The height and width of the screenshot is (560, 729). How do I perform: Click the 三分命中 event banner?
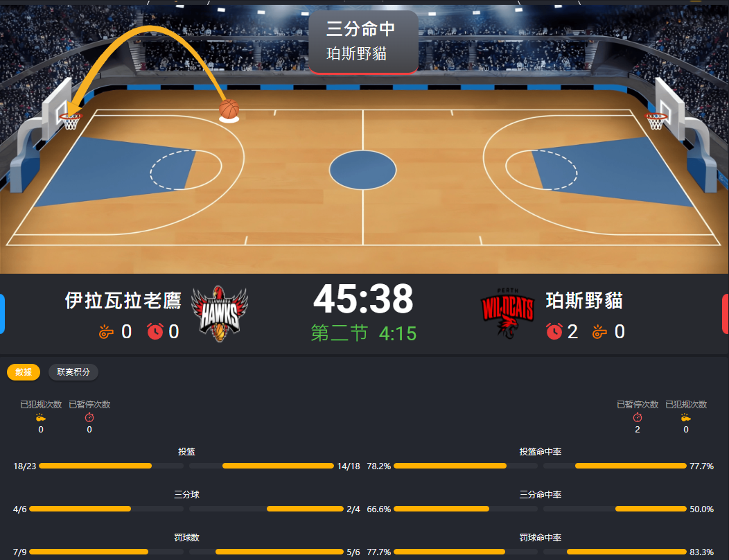click(x=364, y=42)
